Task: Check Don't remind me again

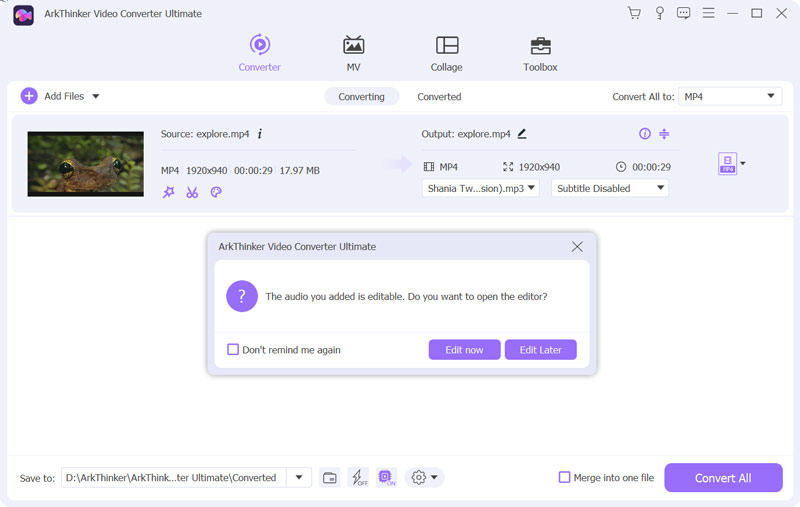Action: pos(233,350)
